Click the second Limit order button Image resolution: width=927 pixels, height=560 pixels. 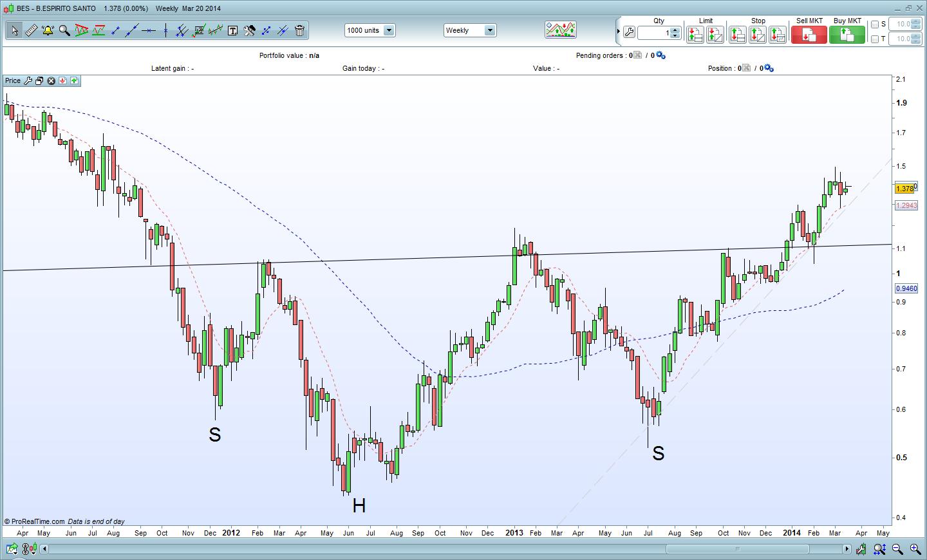click(715, 34)
